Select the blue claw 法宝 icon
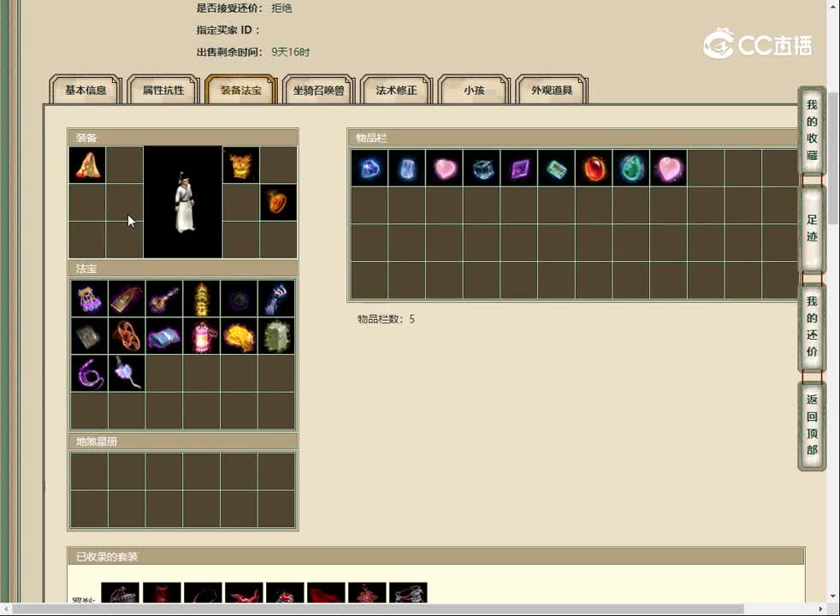 tap(276, 299)
